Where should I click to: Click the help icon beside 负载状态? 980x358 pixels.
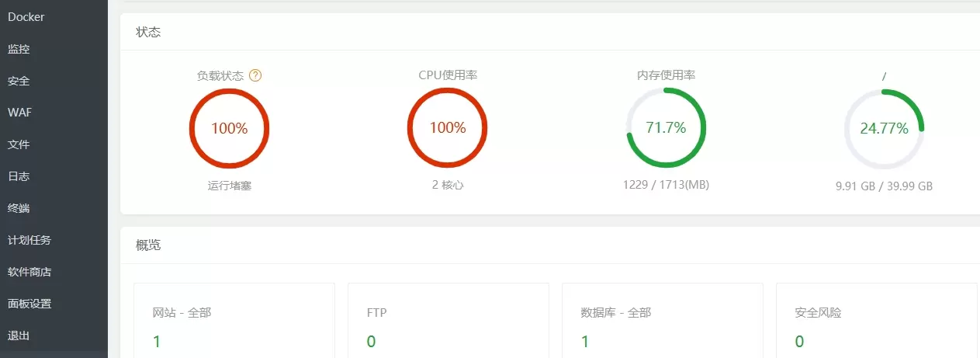click(255, 75)
